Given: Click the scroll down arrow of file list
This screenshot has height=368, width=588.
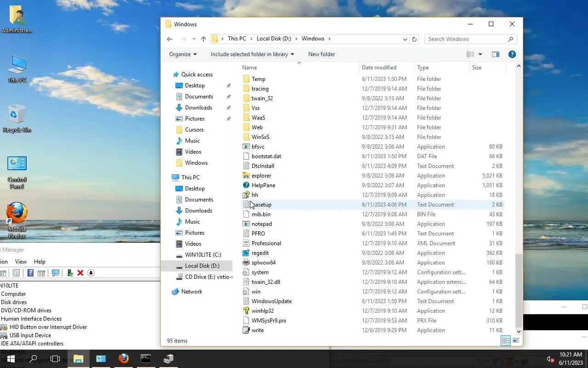Looking at the screenshot, I should 519,331.
